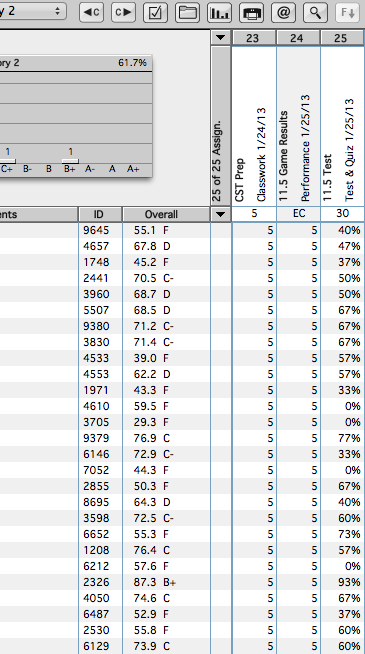Screen dimensions: 365x654
Task: Click overall grade 71.4 C-
Action: [x=154, y=342]
